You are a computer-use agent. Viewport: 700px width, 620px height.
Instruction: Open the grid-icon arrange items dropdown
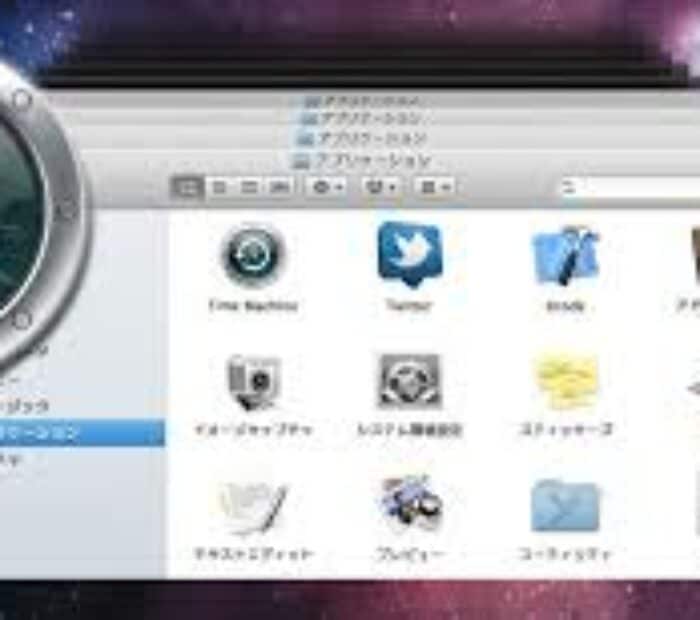[x=435, y=187]
